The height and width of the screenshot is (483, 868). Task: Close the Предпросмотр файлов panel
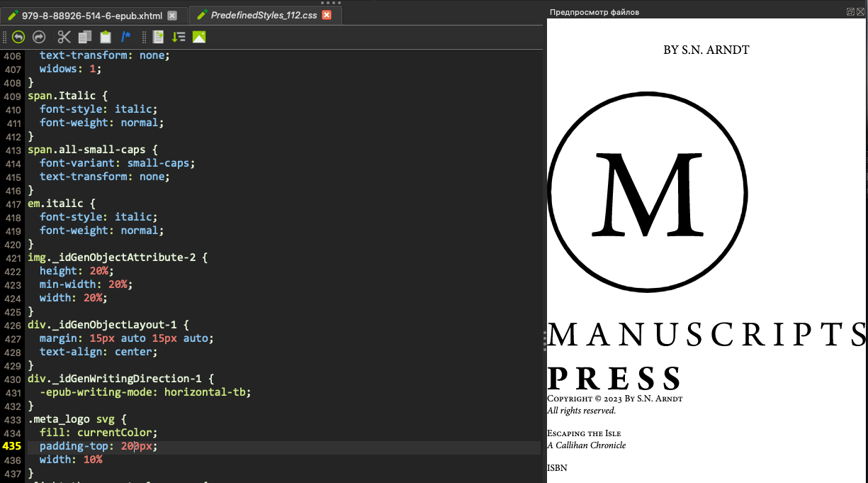pos(860,11)
